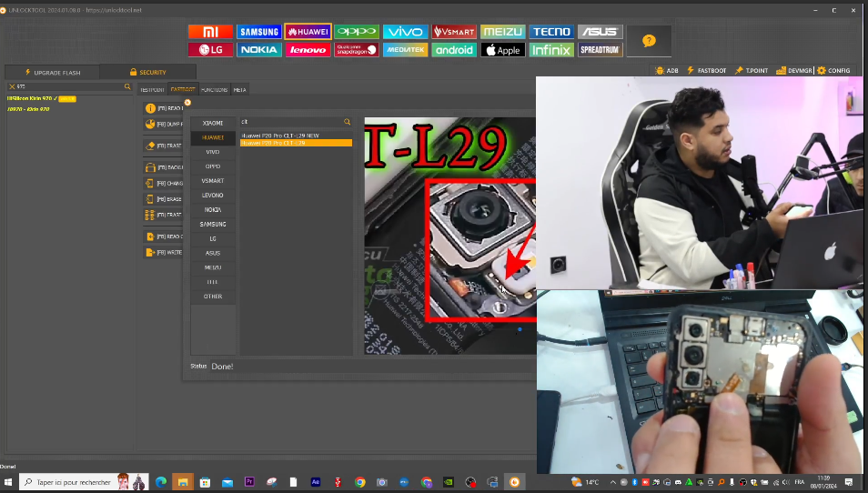
Task: Click the [FB] CHANGE button
Action: [x=163, y=183]
